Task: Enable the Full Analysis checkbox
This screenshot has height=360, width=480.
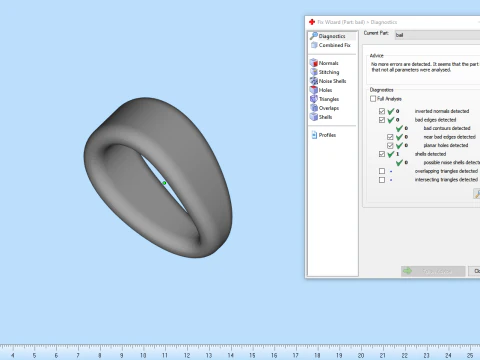Action: [373, 99]
